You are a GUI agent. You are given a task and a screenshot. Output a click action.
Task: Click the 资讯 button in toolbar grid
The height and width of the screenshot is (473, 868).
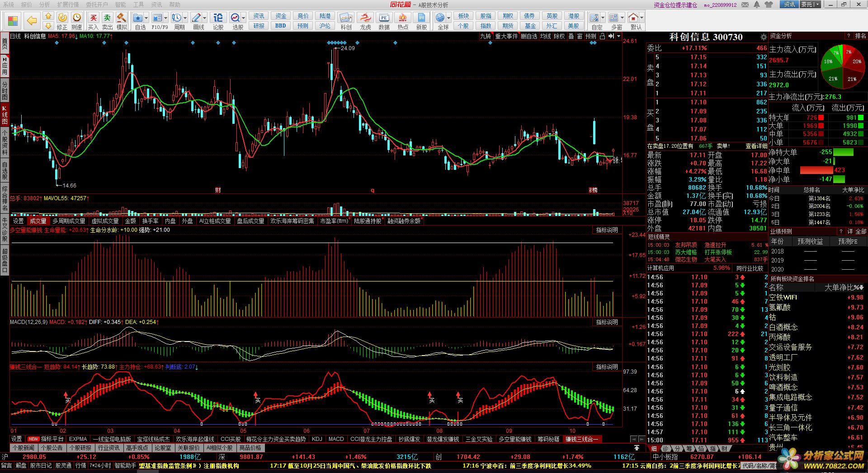coord(259,16)
